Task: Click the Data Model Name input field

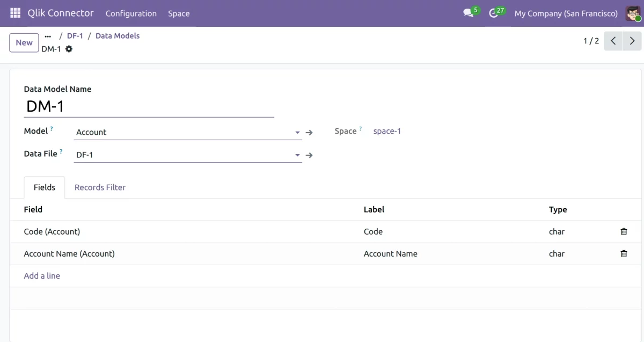Action: [x=149, y=106]
